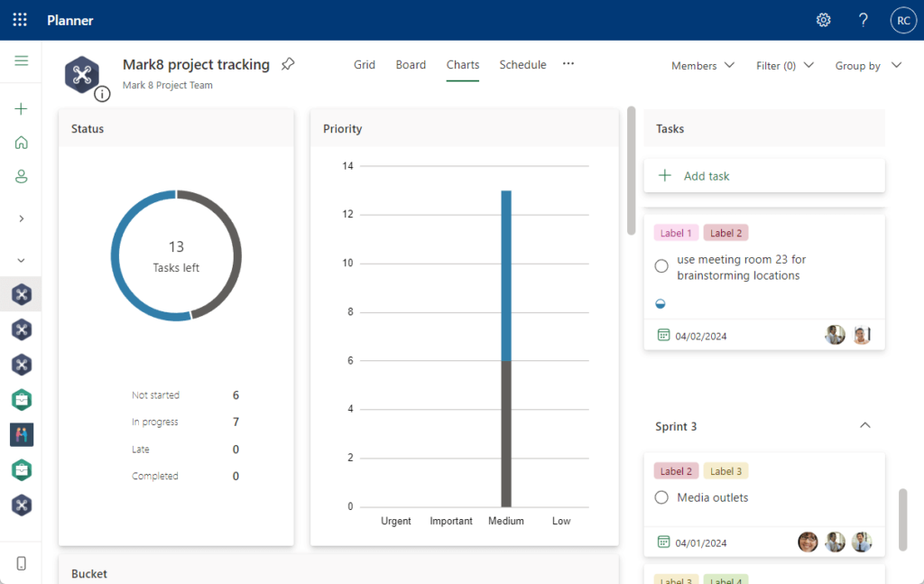Click the '13 Tasks left' donut center
The image size is (924, 584).
(176, 256)
